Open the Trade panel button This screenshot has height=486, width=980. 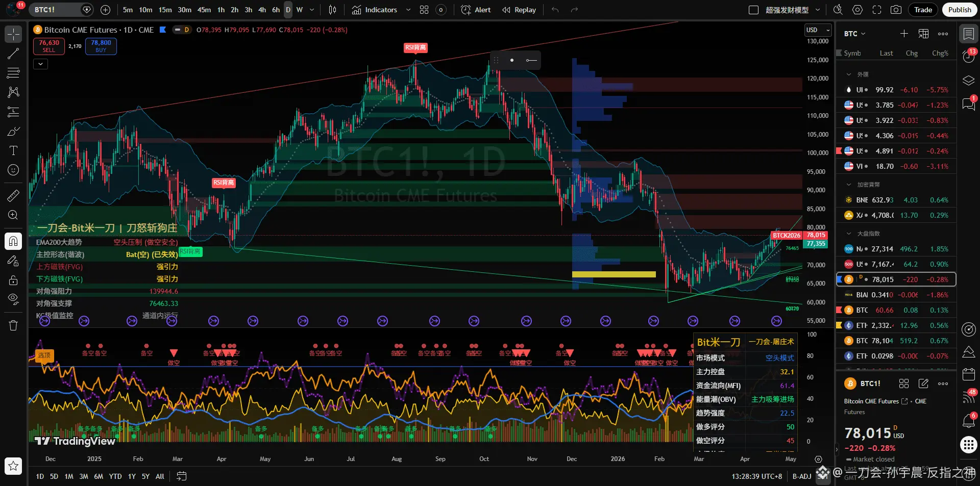click(x=923, y=10)
